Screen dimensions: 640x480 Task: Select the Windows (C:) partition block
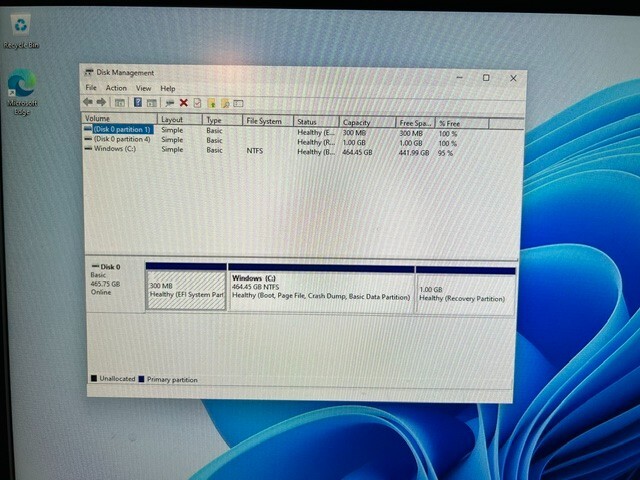321,288
